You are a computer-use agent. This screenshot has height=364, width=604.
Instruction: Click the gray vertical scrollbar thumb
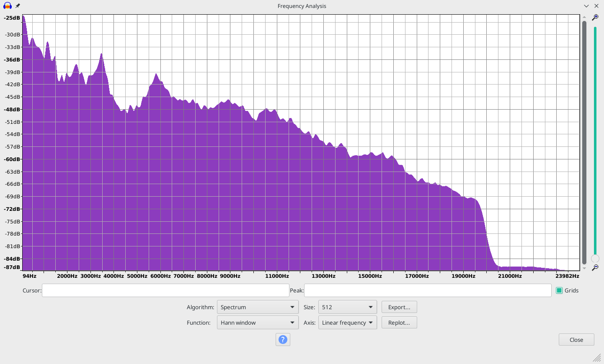click(x=584, y=142)
